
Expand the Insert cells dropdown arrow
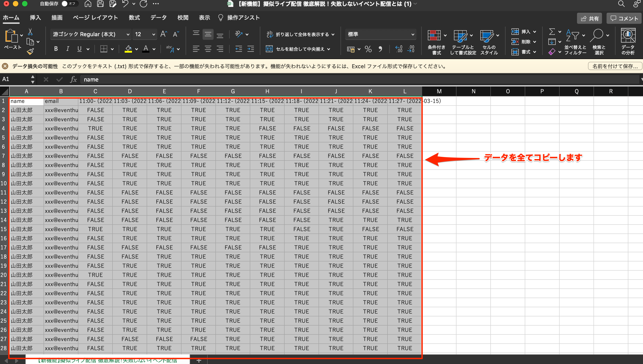point(535,32)
